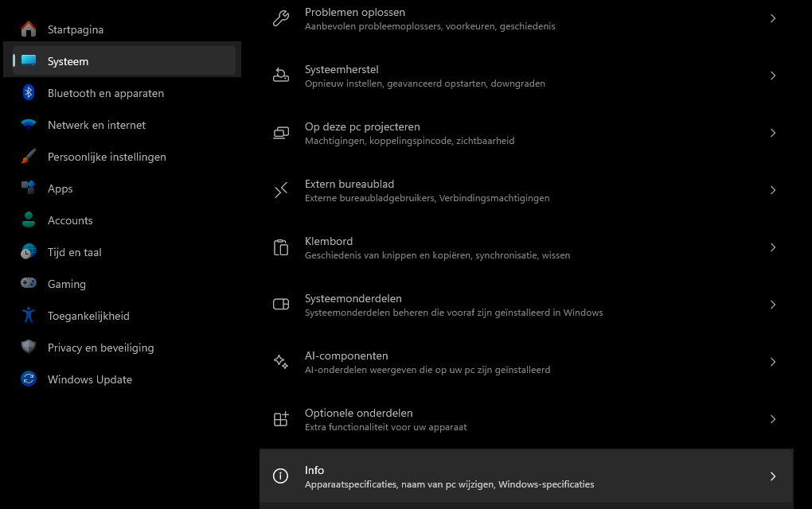Click the Info circle icon
The width and height of the screenshot is (812, 509).
click(x=281, y=476)
